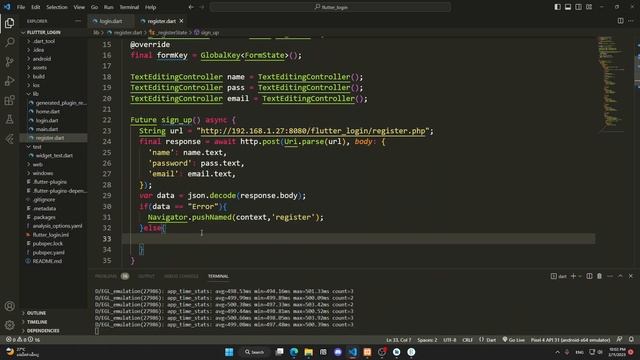The image size is (640, 360).
Task: Open home.dart in the explorer
Action: pos(48,111)
